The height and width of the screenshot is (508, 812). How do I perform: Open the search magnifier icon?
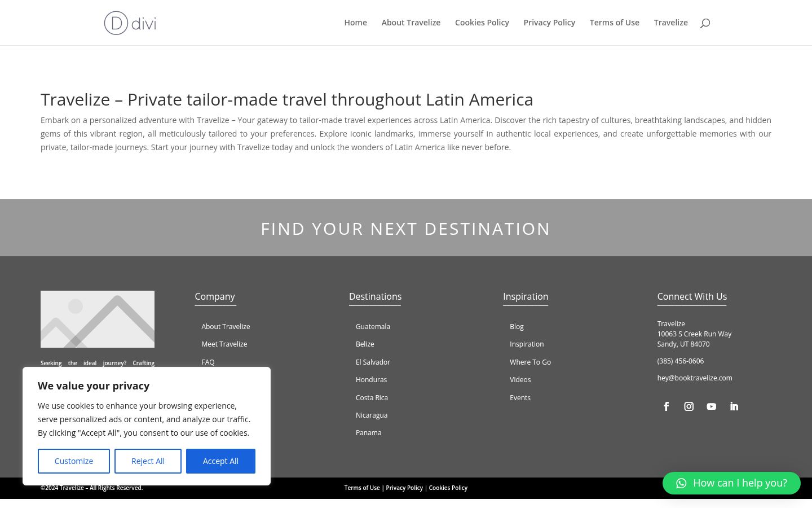705,23
